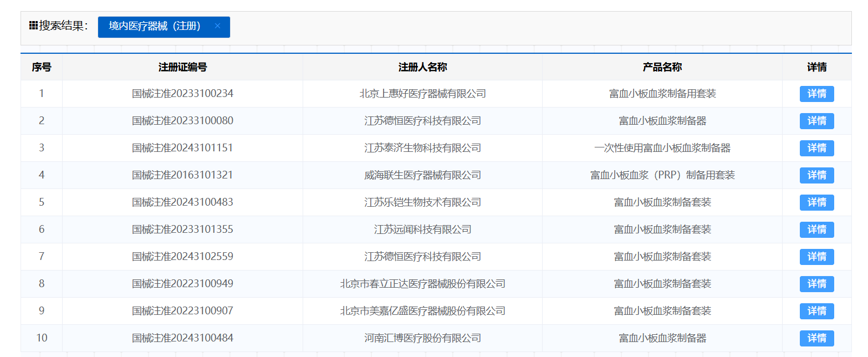View 详情 for 北京市春立正达医疗器械
This screenshot has width=868, height=357.
point(816,284)
